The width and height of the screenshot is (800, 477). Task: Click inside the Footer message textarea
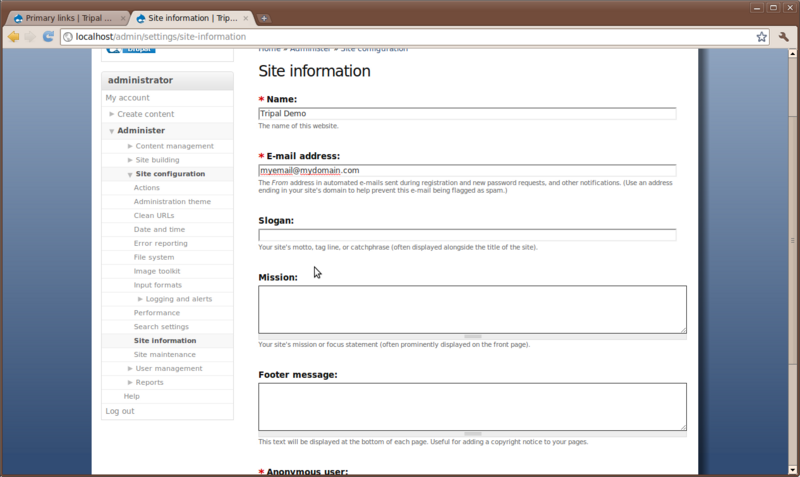(x=472, y=407)
